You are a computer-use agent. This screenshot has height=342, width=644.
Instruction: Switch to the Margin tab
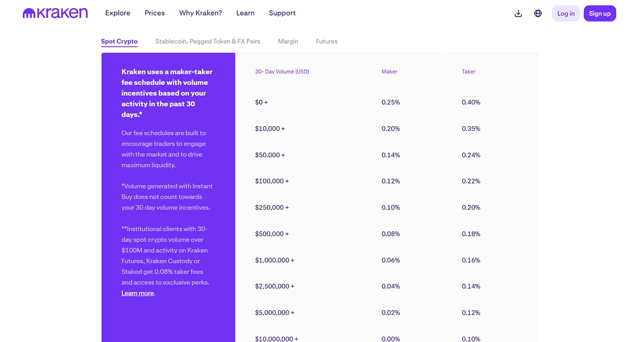288,41
